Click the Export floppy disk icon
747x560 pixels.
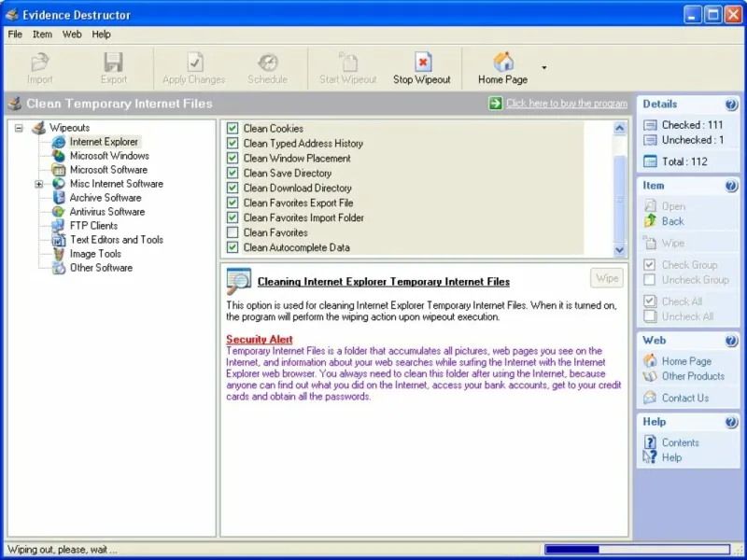point(113,63)
